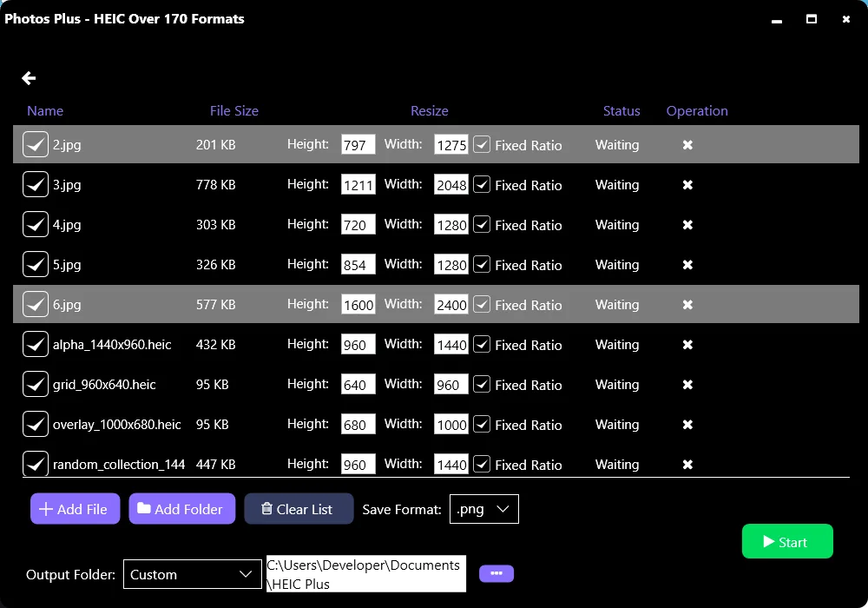Click the Resize column header
Viewport: 868px width, 608px height.
(x=430, y=111)
